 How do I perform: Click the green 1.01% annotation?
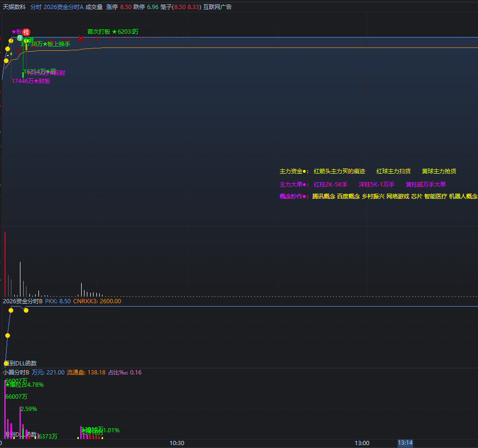tap(111, 430)
